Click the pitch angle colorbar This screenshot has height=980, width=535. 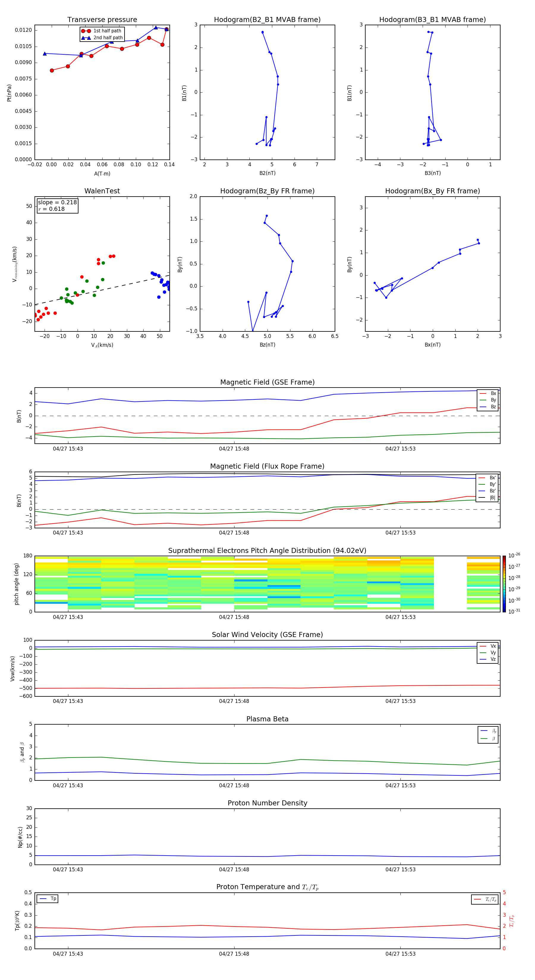[504, 584]
